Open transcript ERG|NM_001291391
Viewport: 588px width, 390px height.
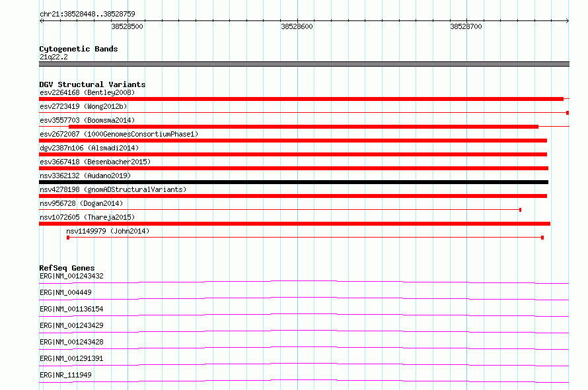pos(71,358)
